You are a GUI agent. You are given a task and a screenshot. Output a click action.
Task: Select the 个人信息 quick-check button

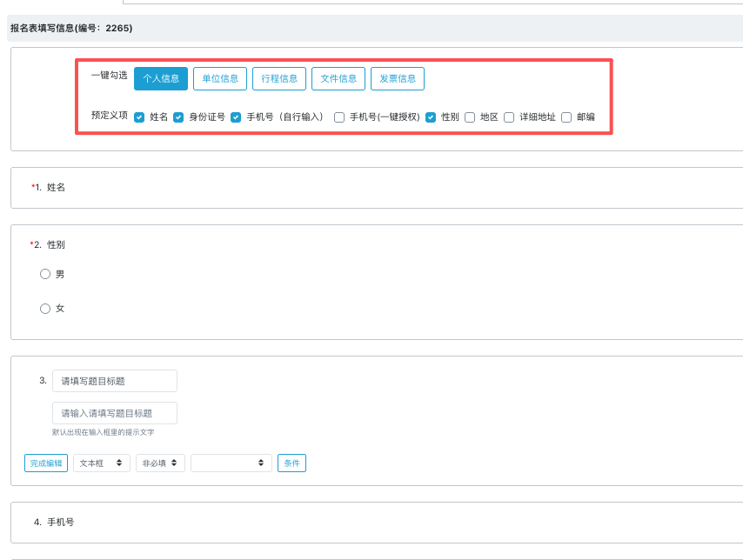point(161,78)
